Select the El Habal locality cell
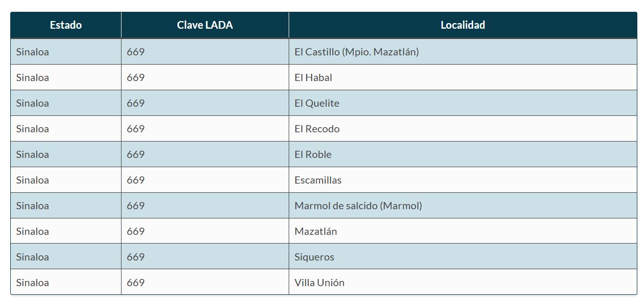This screenshot has width=644, height=301. pos(313,77)
